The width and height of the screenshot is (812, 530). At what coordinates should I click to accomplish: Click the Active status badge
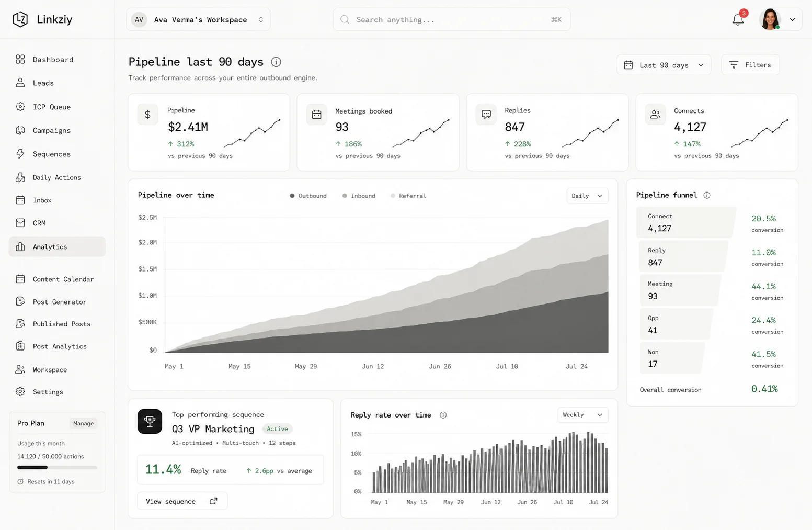(x=277, y=429)
